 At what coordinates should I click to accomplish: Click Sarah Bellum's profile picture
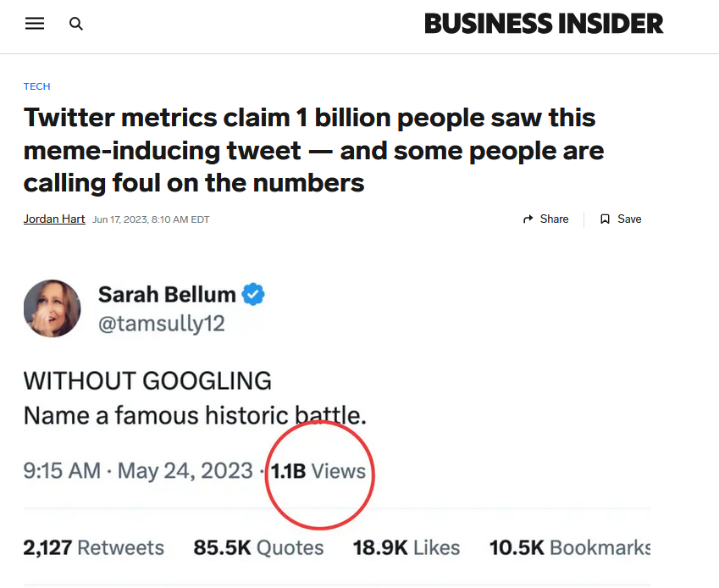point(53,308)
